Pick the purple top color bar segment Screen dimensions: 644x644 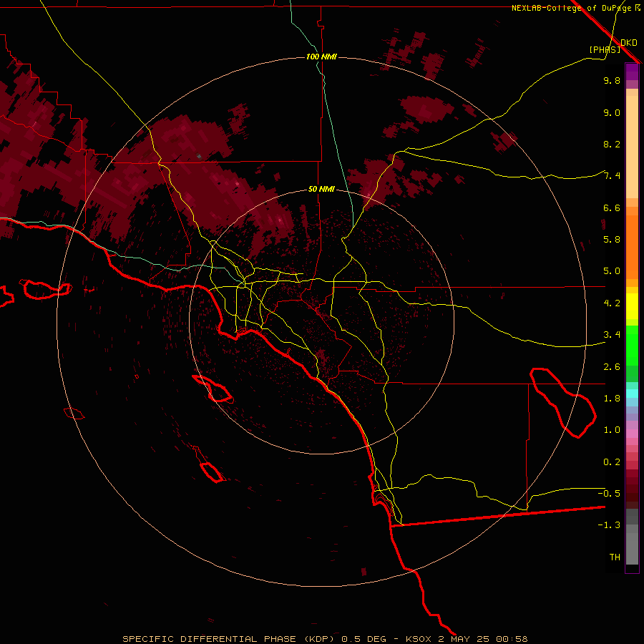[x=632, y=72]
